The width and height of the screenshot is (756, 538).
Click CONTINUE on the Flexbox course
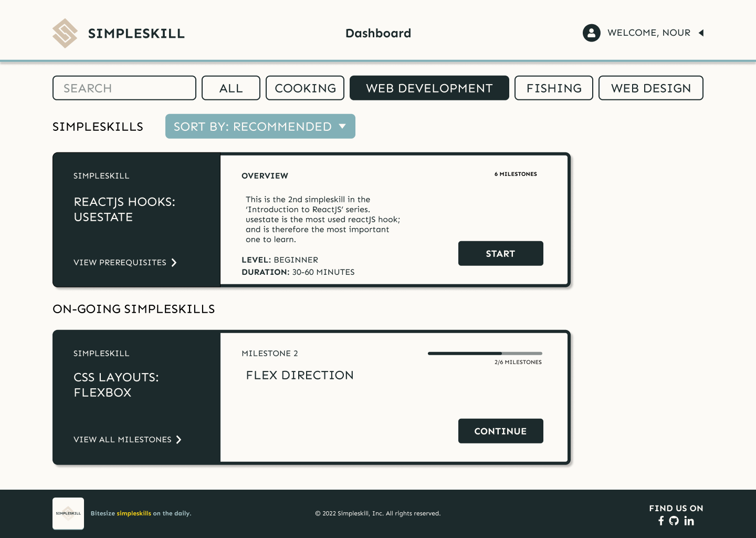(x=500, y=431)
